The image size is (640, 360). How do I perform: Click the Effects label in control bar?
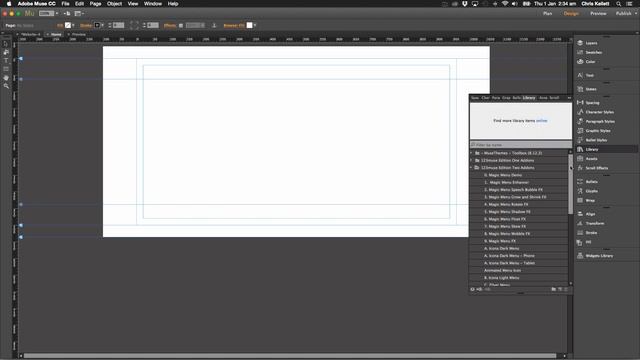coord(170,25)
